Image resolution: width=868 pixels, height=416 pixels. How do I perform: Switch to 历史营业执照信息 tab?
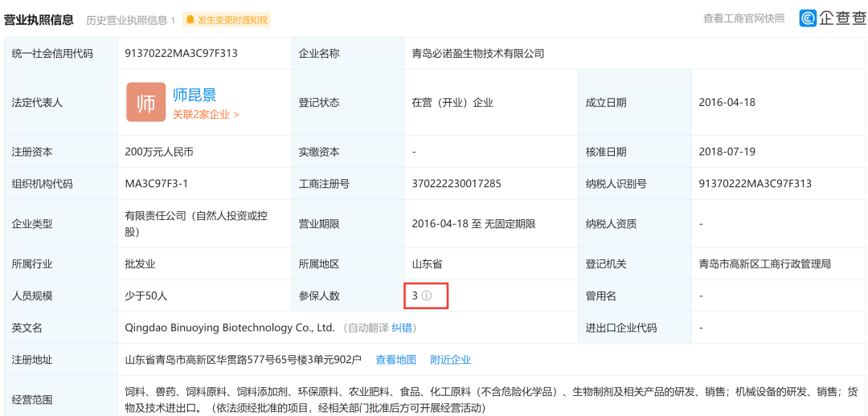[x=131, y=20]
